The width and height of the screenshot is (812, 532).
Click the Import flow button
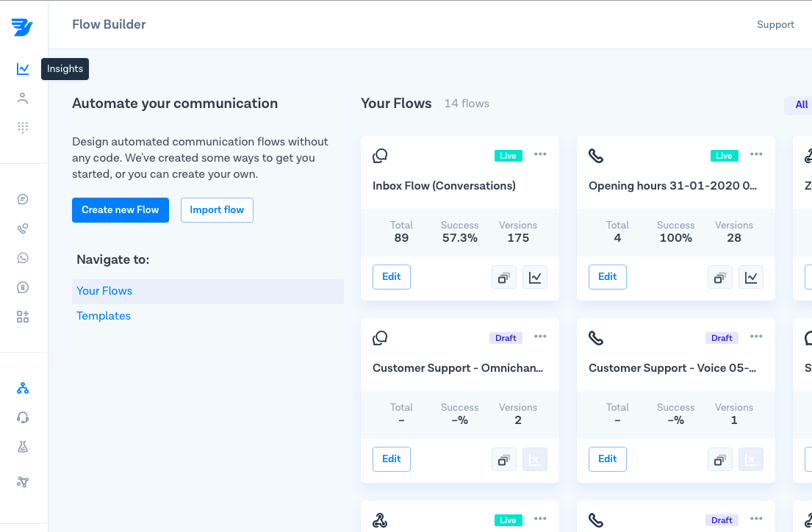pyautogui.click(x=217, y=210)
